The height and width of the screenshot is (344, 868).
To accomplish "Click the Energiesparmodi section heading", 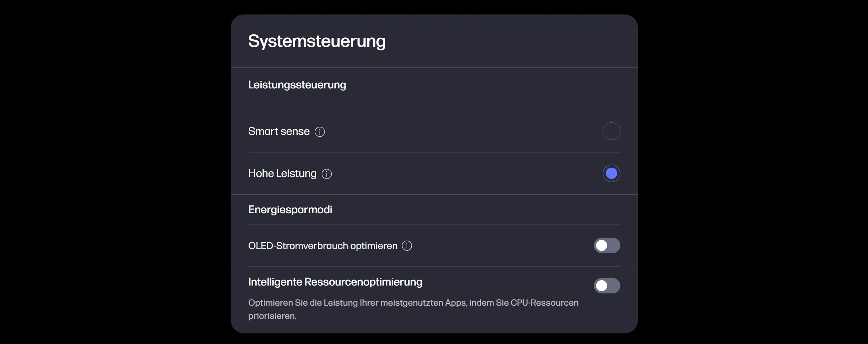I will [290, 209].
